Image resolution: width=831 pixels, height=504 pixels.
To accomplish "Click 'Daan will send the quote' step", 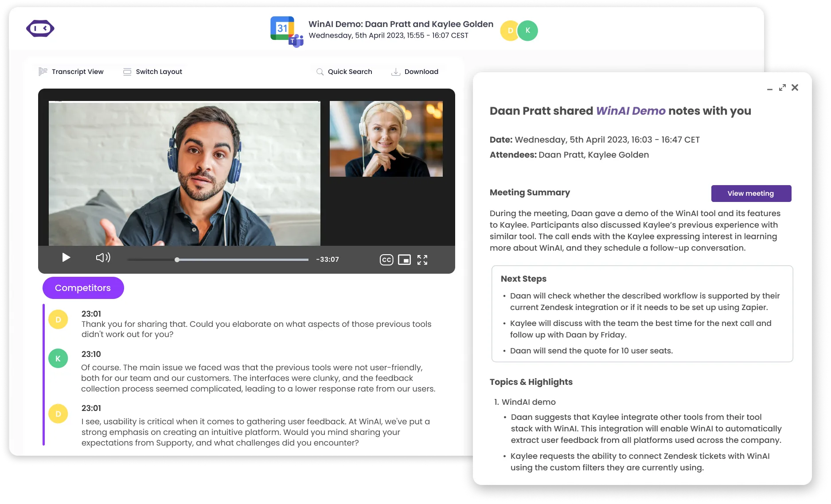I will [x=591, y=351].
